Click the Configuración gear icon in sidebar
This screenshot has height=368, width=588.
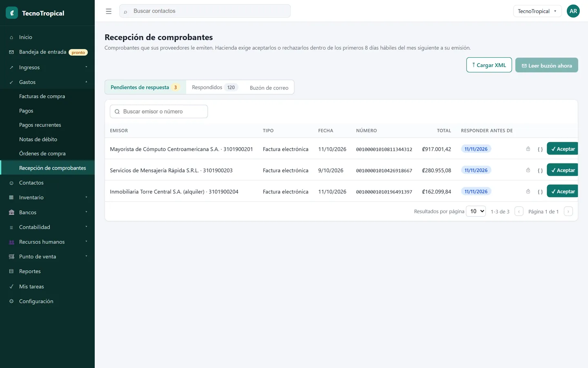click(x=11, y=301)
